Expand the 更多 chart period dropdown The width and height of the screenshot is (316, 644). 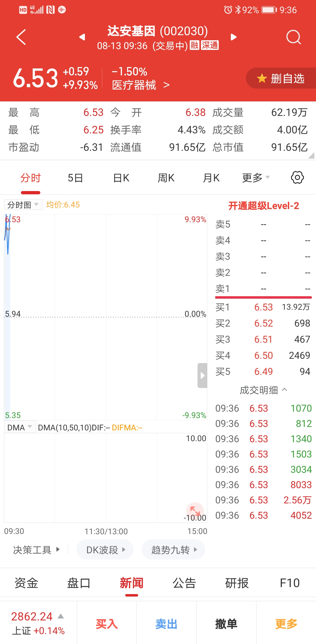point(256,178)
